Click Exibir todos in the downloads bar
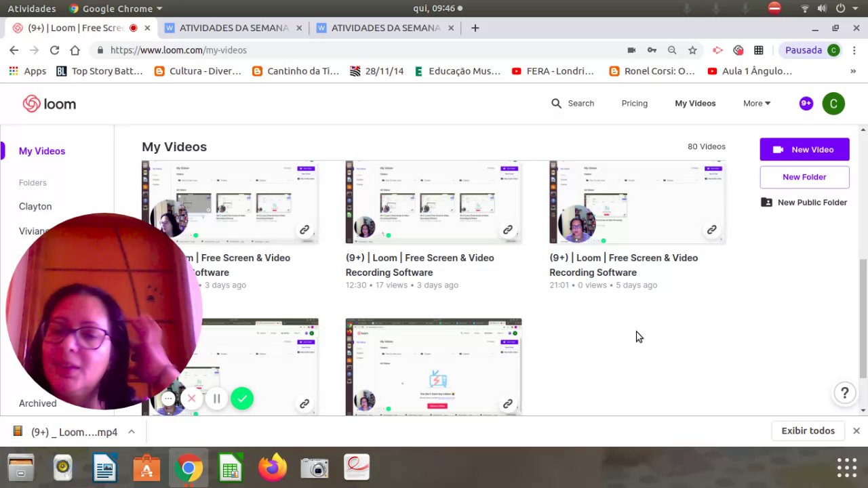Image resolution: width=868 pixels, height=488 pixels. click(808, 431)
